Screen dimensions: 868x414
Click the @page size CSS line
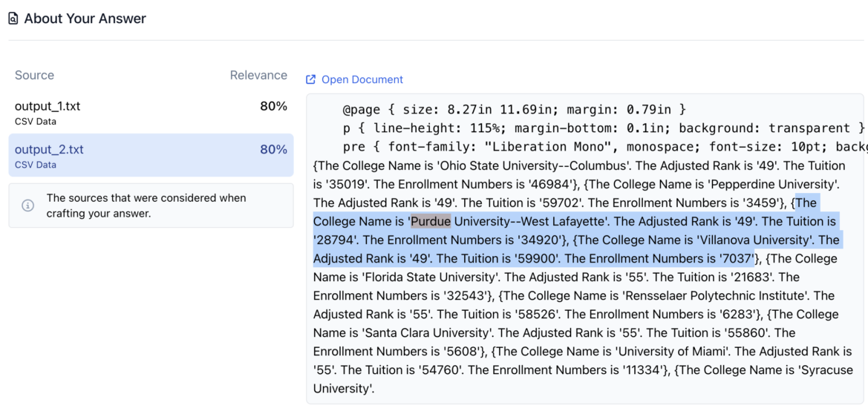pyautogui.click(x=514, y=109)
